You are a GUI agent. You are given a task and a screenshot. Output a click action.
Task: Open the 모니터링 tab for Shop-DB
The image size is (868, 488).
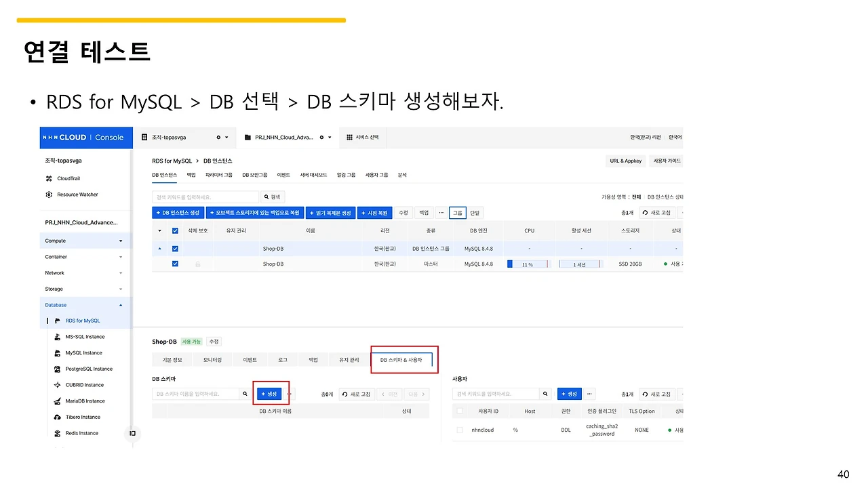(x=212, y=360)
